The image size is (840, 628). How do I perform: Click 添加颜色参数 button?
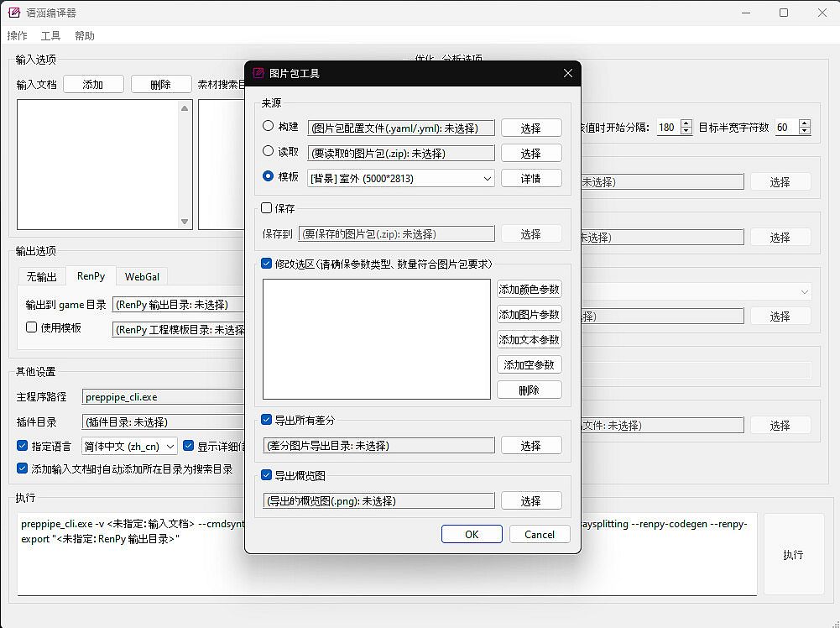tap(530, 290)
